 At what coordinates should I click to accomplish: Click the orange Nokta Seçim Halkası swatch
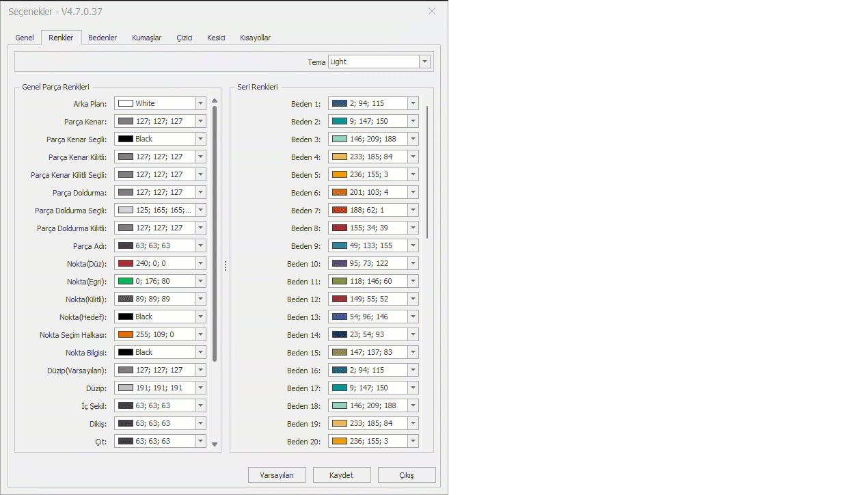(126, 334)
